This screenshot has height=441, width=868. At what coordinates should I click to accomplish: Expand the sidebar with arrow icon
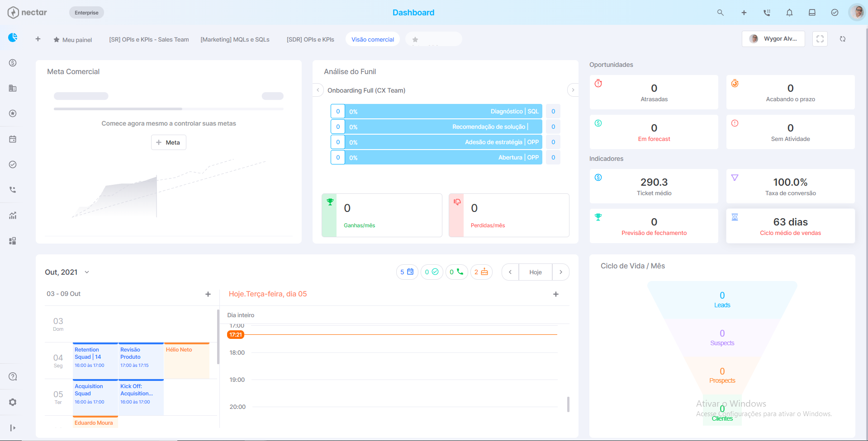click(x=13, y=428)
